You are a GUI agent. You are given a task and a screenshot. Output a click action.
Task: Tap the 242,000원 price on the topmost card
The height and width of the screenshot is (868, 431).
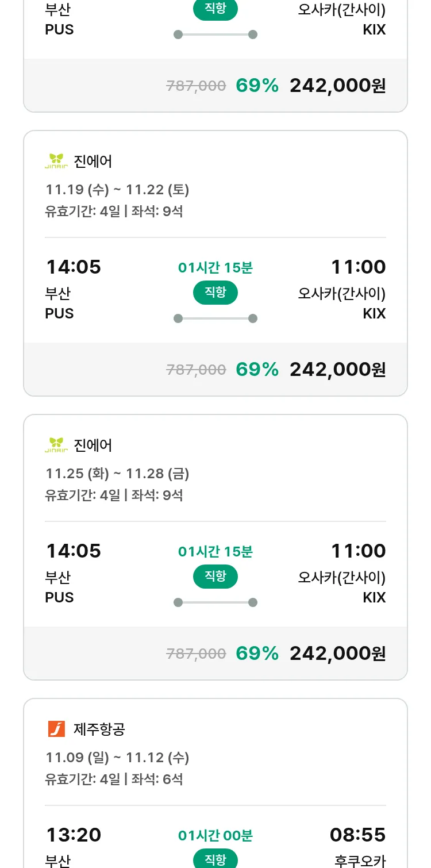(337, 86)
